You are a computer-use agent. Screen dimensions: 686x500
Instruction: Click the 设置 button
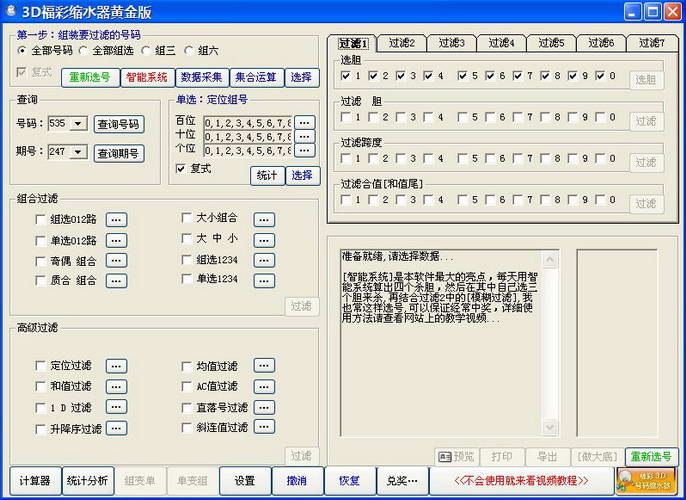click(x=245, y=481)
